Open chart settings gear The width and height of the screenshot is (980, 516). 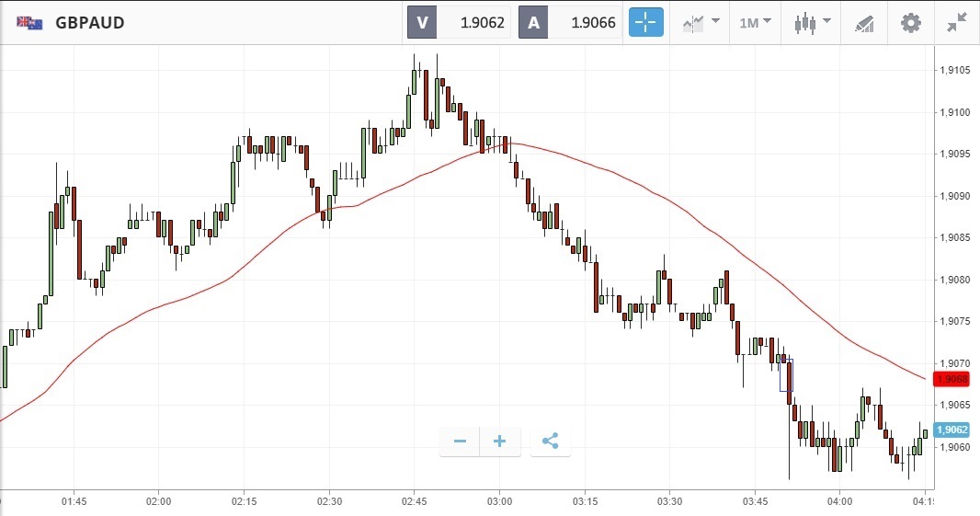(x=910, y=23)
